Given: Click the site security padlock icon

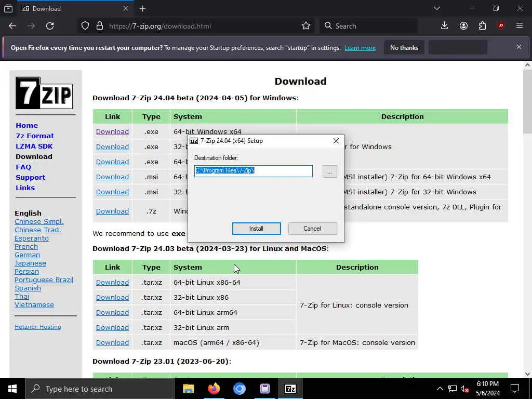Looking at the screenshot, I should [x=99, y=26].
